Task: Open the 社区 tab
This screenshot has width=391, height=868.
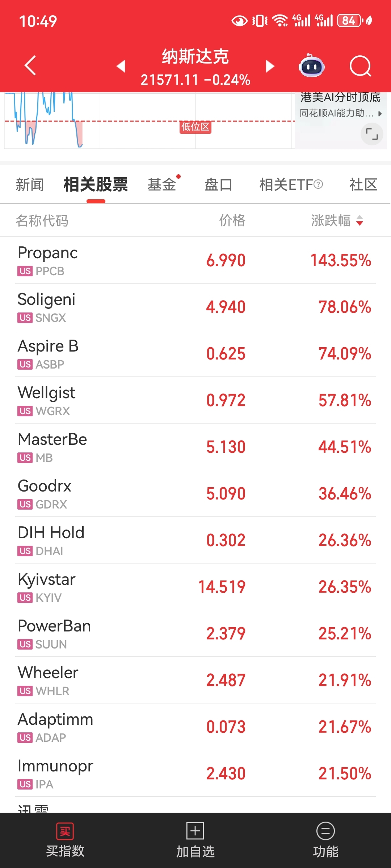Action: point(363,184)
